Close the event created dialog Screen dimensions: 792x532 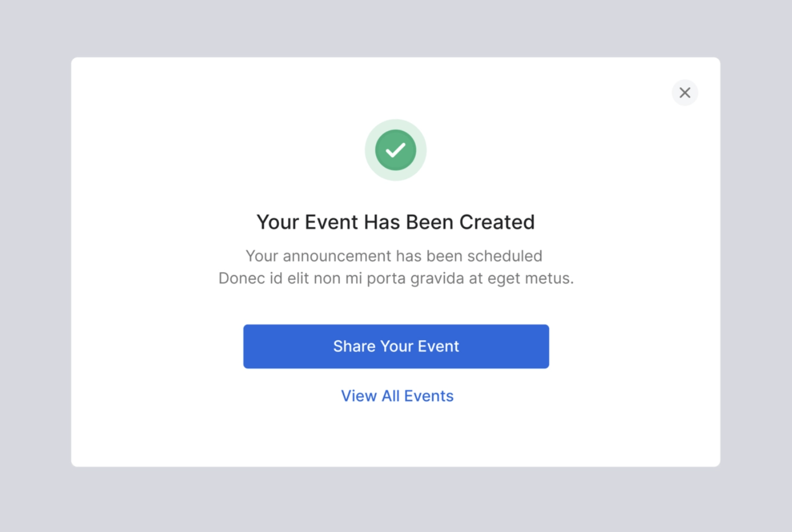point(685,93)
